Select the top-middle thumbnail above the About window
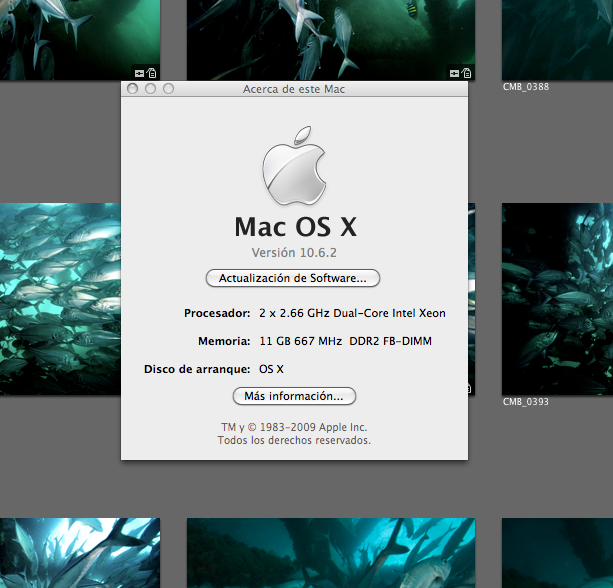This screenshot has width=613, height=588. point(331,40)
